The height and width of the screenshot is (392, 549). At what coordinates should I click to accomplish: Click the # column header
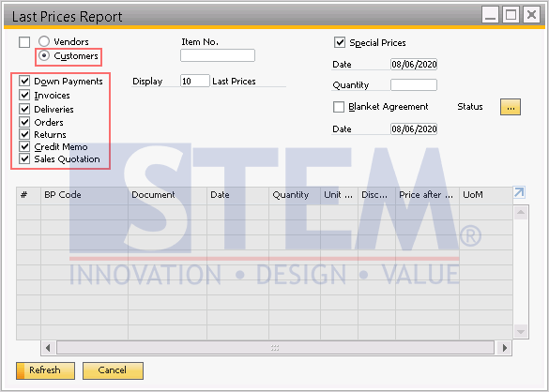pos(29,195)
